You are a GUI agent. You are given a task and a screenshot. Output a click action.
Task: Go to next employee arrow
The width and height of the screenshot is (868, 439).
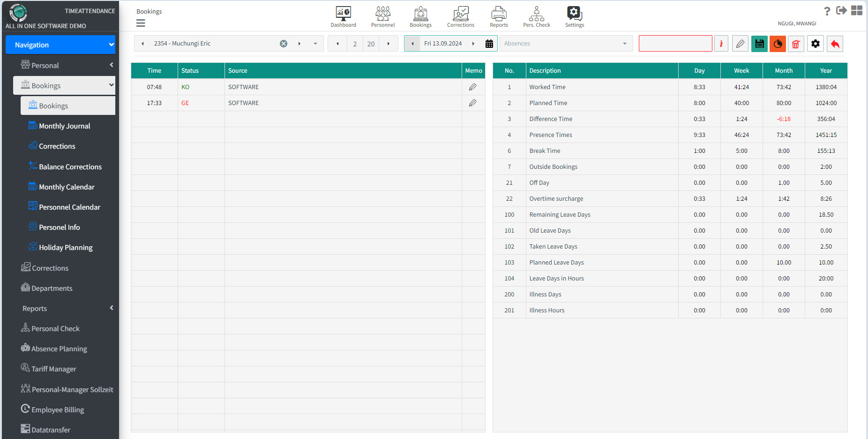(x=299, y=44)
